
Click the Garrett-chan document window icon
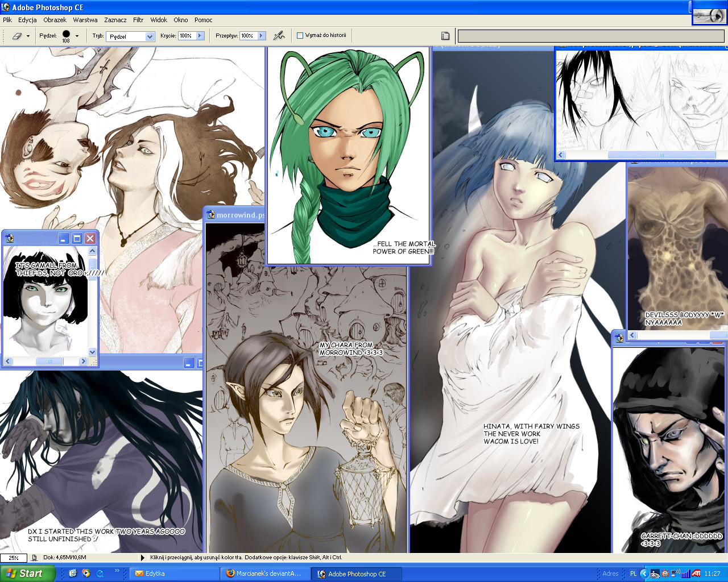point(619,338)
